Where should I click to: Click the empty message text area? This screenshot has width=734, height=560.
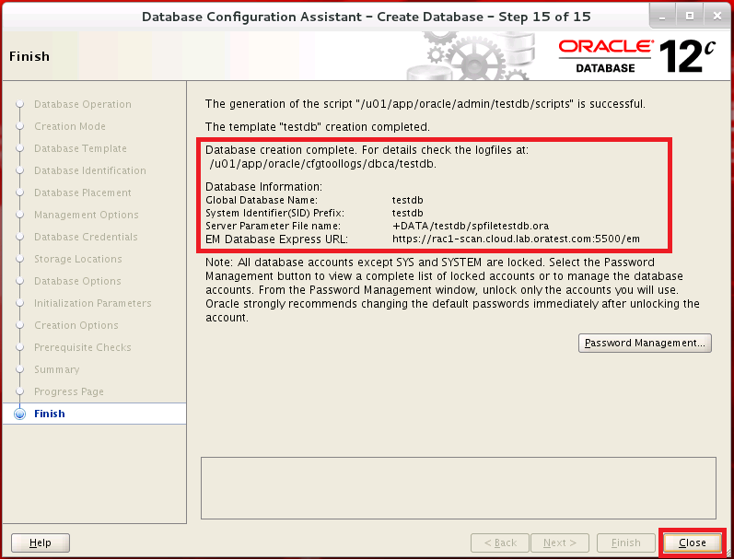click(x=458, y=486)
